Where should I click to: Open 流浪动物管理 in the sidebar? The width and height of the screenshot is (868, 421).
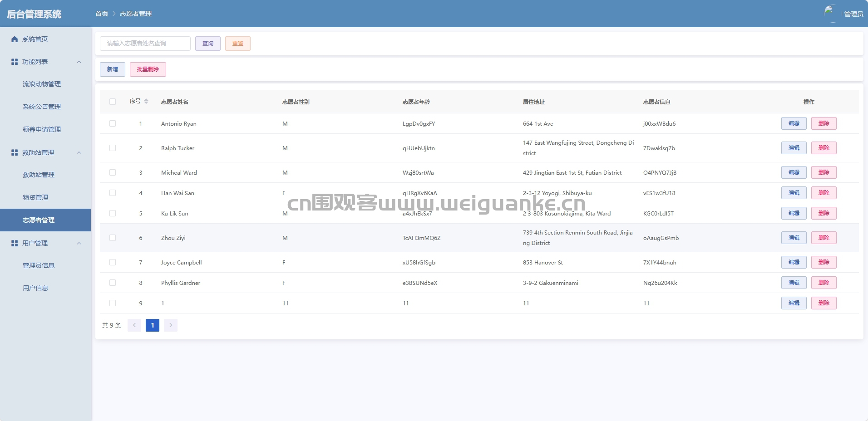click(x=42, y=84)
